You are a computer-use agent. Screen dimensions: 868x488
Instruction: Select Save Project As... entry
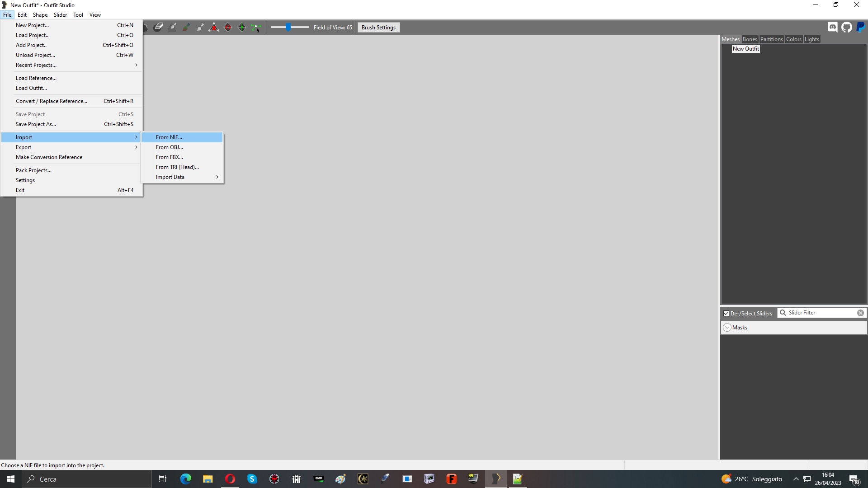point(71,124)
